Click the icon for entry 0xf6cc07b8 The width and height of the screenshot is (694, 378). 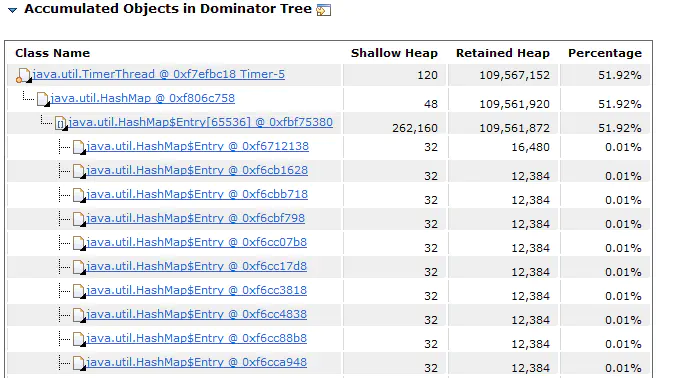pyautogui.click(x=79, y=243)
